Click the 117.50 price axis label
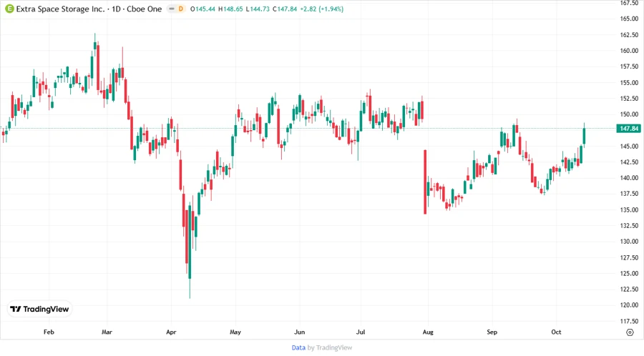This screenshot has height=356, width=644. pos(629,321)
